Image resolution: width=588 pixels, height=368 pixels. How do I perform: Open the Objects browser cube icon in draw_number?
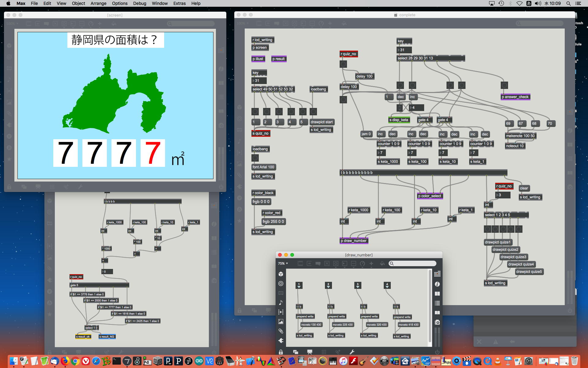coord(281,274)
